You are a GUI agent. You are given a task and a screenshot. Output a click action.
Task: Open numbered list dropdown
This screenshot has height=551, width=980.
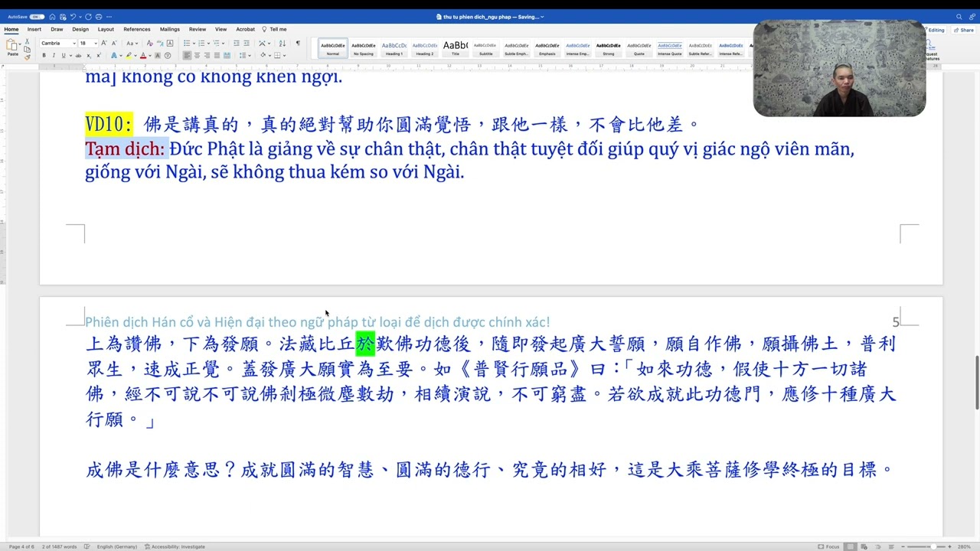coord(208,43)
